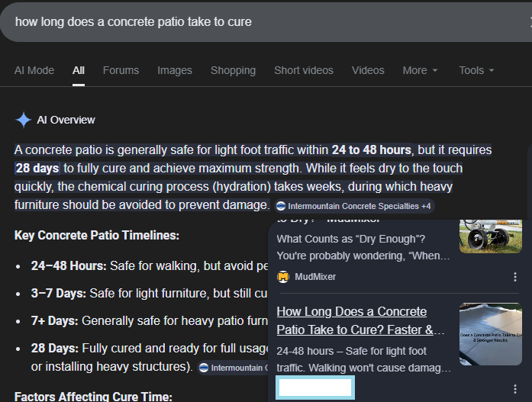Go to the Shopping results tab
The height and width of the screenshot is (402, 532).
pyautogui.click(x=233, y=70)
